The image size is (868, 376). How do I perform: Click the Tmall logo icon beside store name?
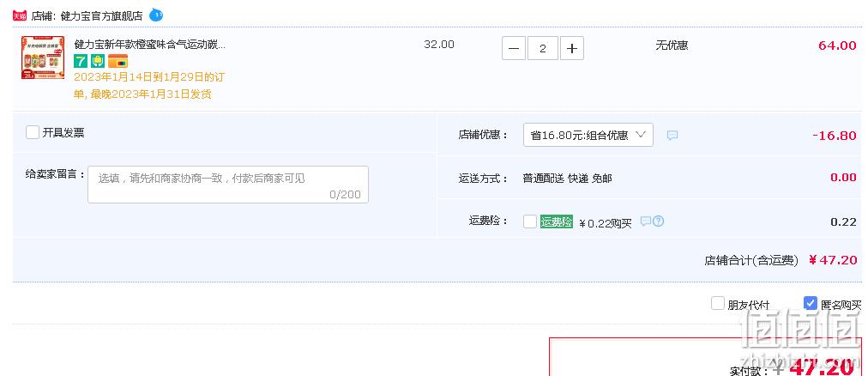tap(20, 16)
